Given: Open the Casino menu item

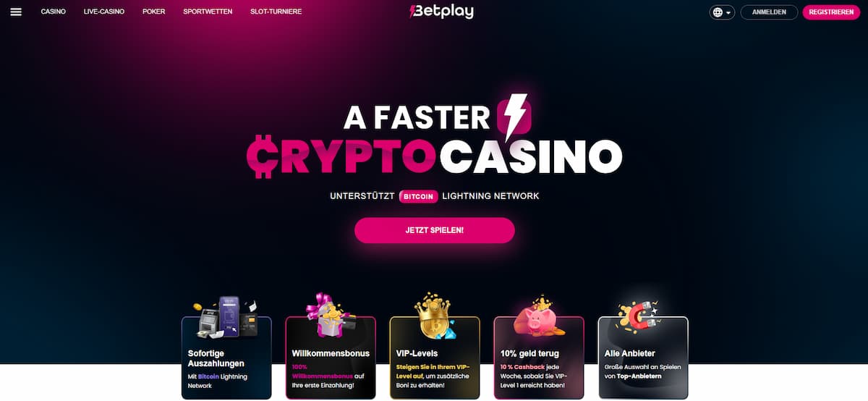Looking at the screenshot, I should [54, 12].
